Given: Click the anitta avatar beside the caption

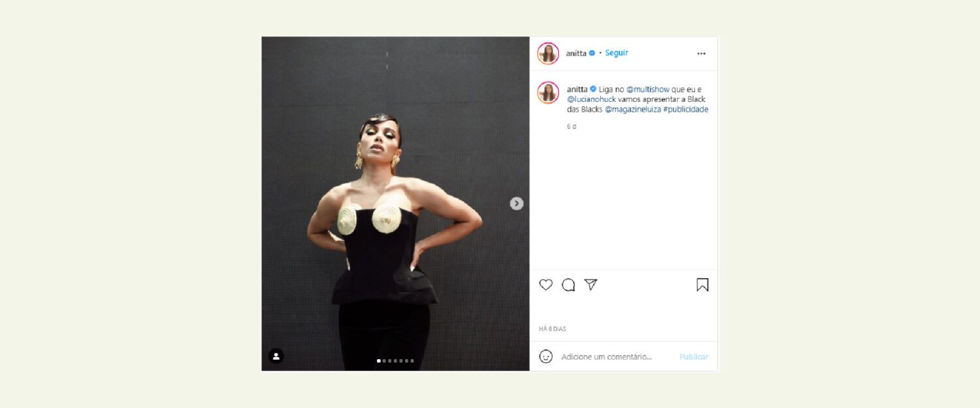Looking at the screenshot, I should click(x=548, y=93).
